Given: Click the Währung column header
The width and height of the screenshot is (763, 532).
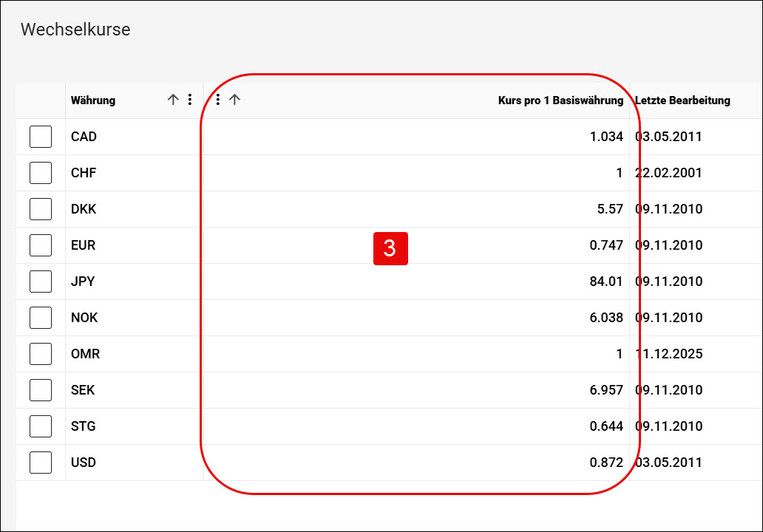Looking at the screenshot, I should tap(93, 100).
